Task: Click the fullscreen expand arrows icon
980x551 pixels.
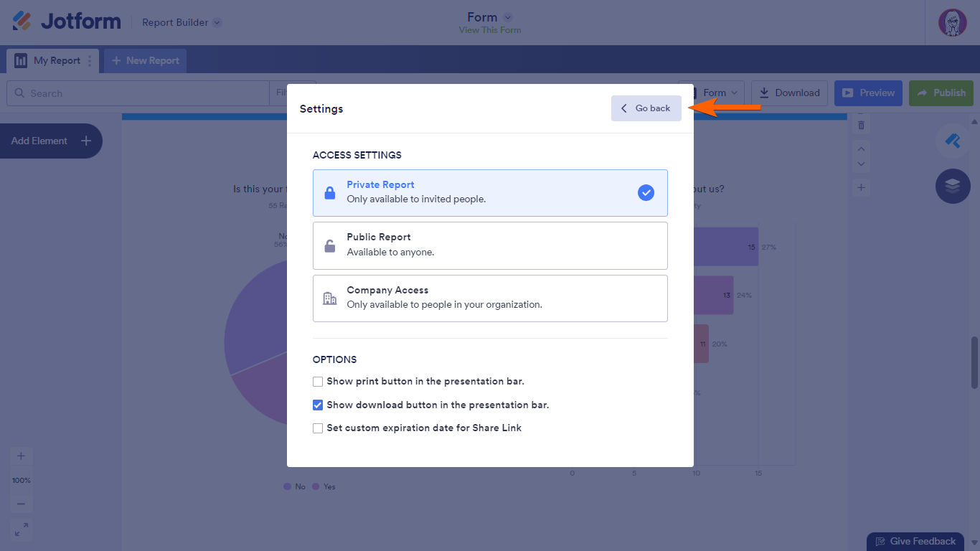Action: coord(21,529)
